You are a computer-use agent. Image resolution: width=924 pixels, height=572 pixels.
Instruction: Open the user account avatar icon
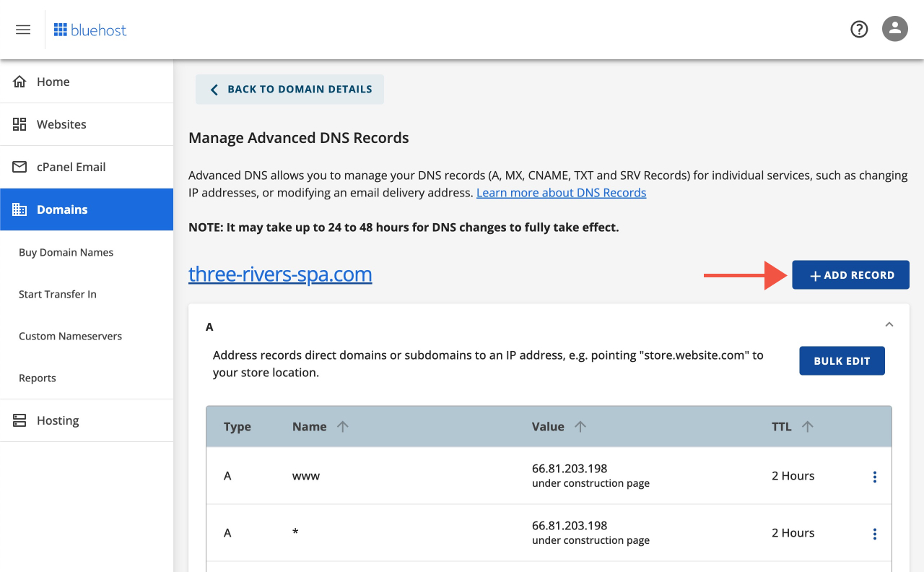click(894, 29)
